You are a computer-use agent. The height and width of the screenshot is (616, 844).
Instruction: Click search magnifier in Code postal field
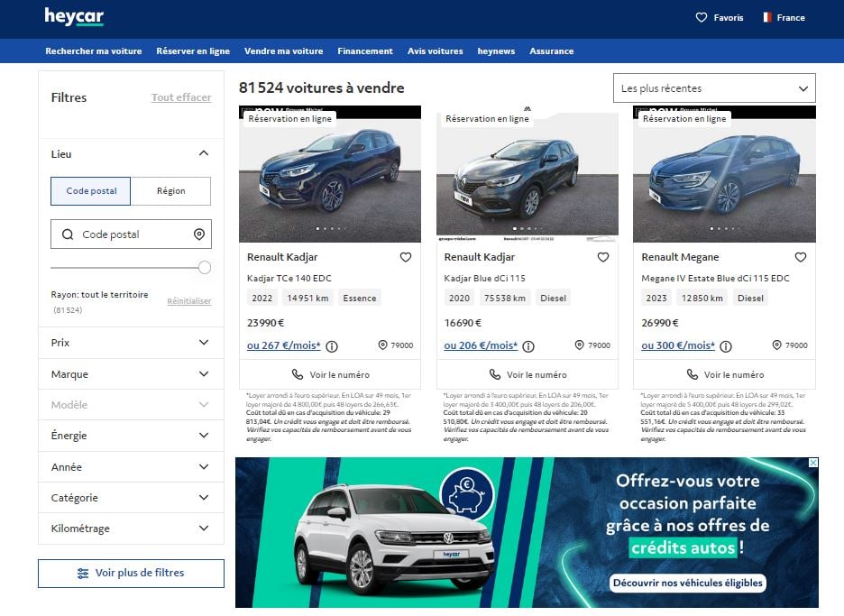coord(68,234)
